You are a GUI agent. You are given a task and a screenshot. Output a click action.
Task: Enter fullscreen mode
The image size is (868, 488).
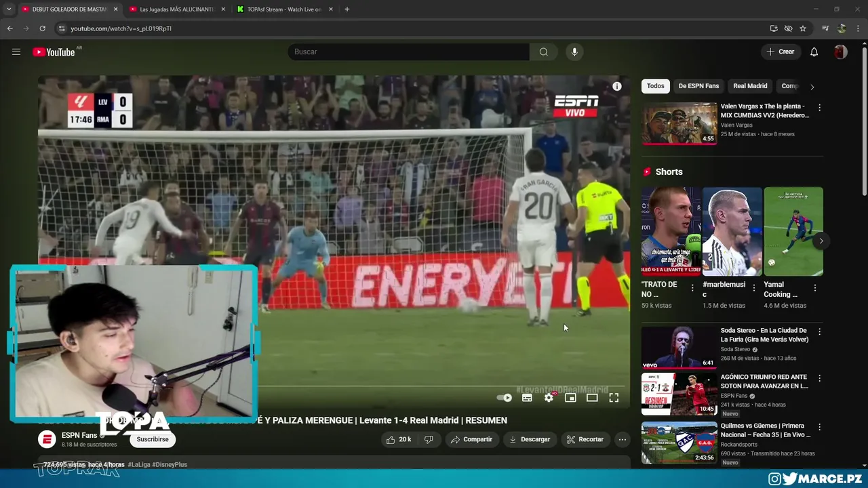[x=614, y=398]
